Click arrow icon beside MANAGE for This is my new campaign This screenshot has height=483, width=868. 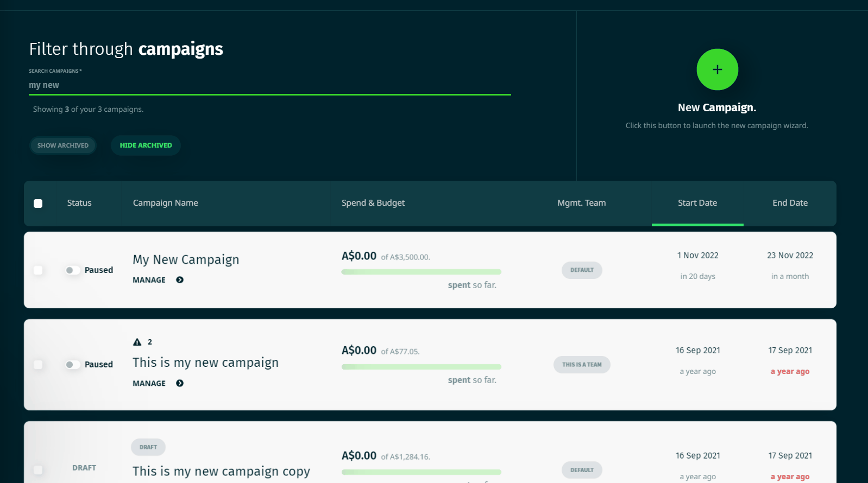tap(180, 383)
